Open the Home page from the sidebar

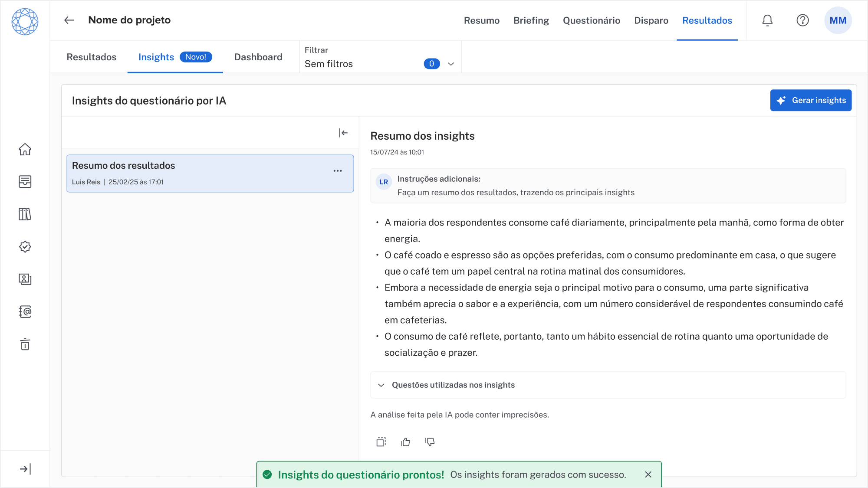click(x=26, y=149)
